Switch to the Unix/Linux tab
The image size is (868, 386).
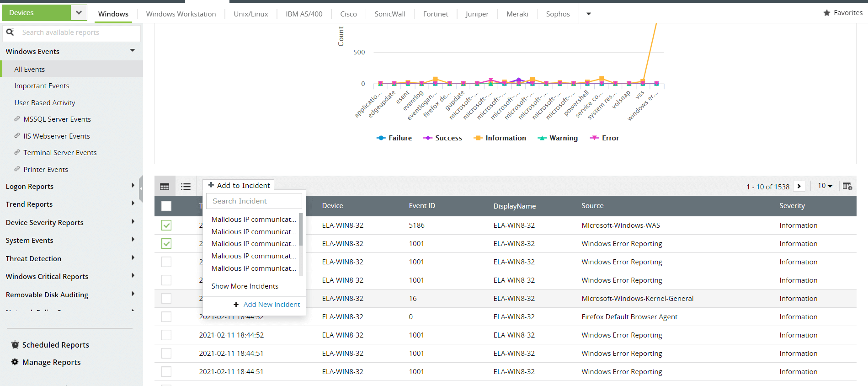[250, 14]
